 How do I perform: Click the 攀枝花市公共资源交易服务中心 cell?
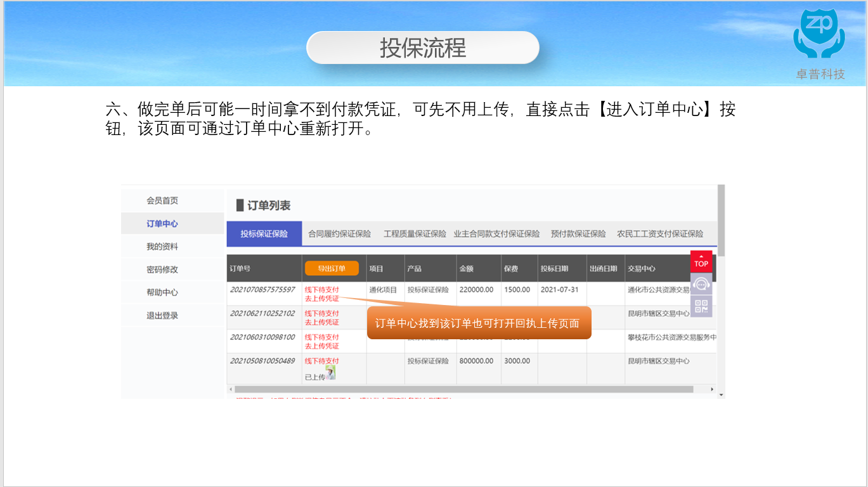point(672,337)
